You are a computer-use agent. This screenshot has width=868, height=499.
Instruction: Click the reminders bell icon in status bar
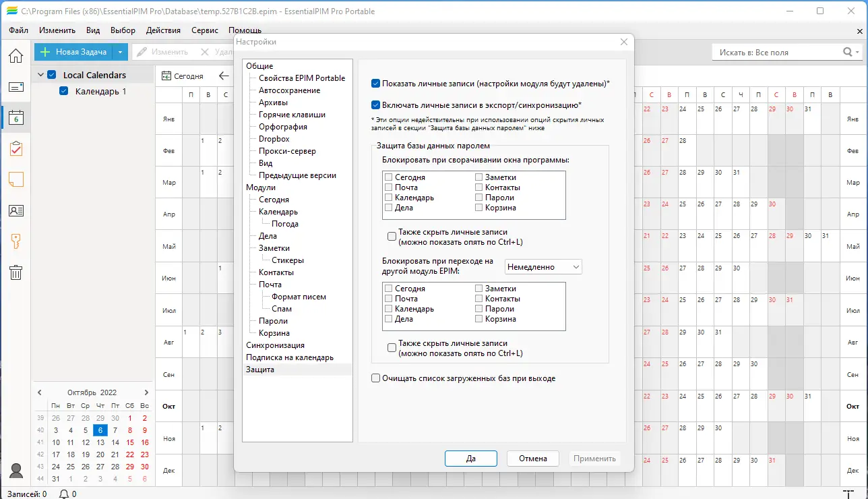click(x=64, y=494)
